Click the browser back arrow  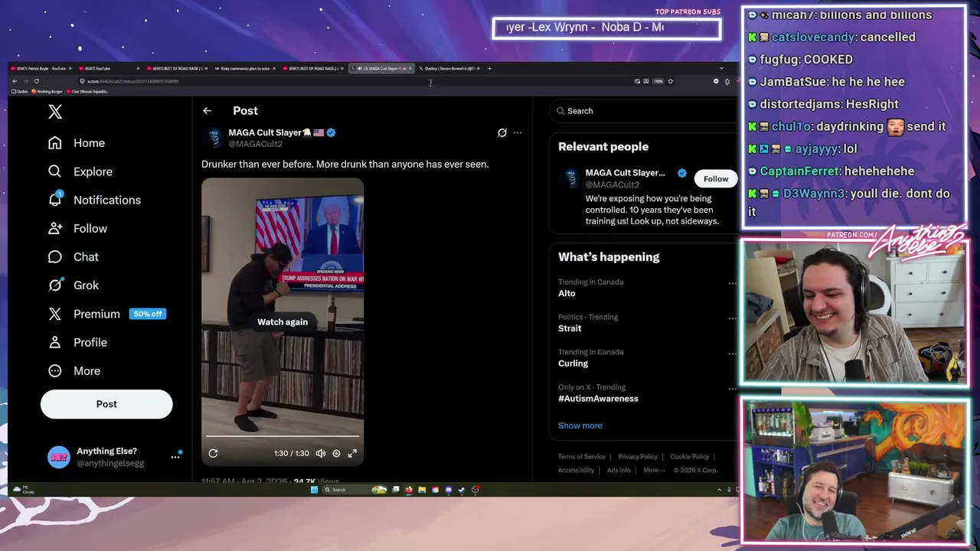point(15,81)
